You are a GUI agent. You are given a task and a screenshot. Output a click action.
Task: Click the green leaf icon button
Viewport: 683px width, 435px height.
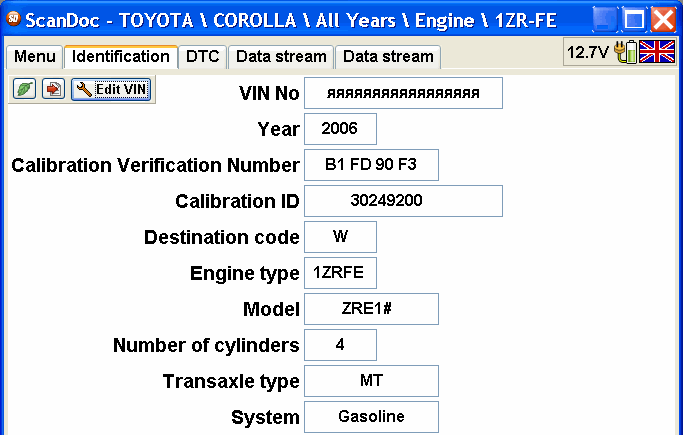click(24, 89)
